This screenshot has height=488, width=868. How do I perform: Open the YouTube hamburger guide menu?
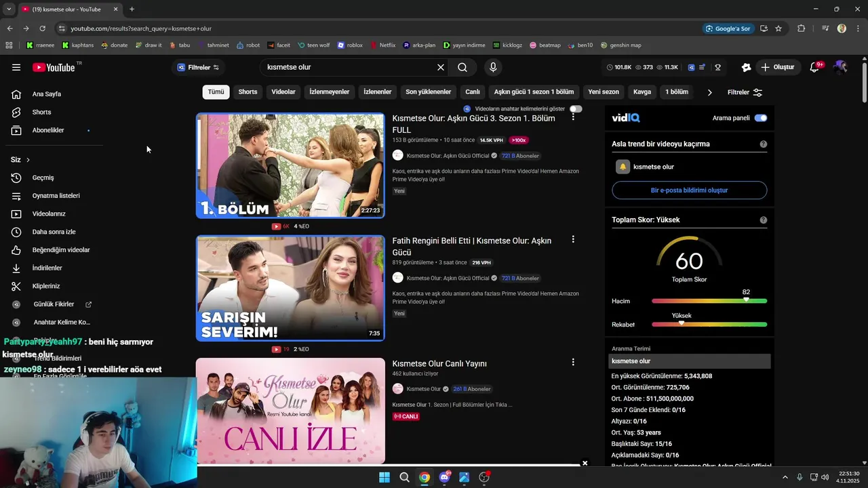coord(16,67)
